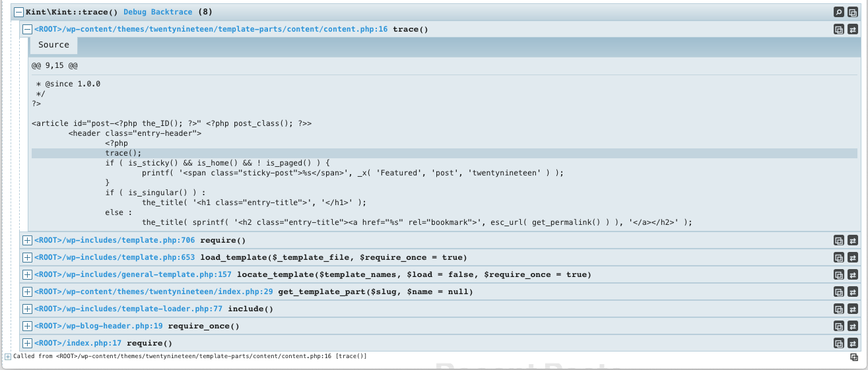The height and width of the screenshot is (370, 868).
Task: Open the wp-includes/template.php:653 path link
Action: pos(114,257)
